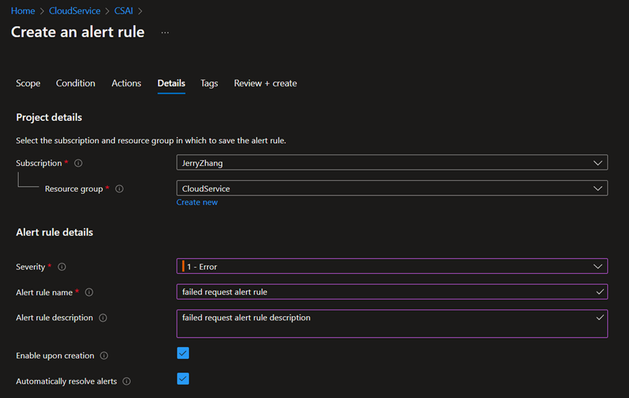The height and width of the screenshot is (398, 629).
Task: Open the Severity dropdown showing 1 - Error
Action: [x=392, y=266]
